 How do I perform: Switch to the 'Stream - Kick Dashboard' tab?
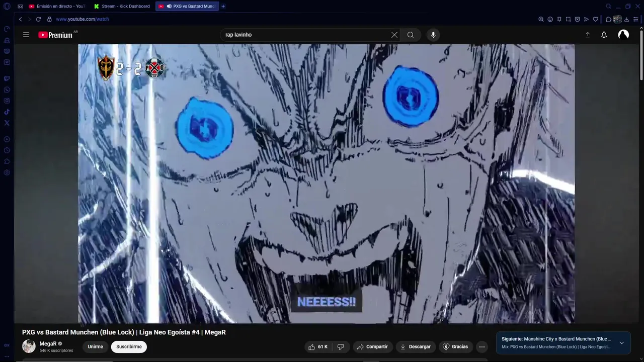point(122,7)
